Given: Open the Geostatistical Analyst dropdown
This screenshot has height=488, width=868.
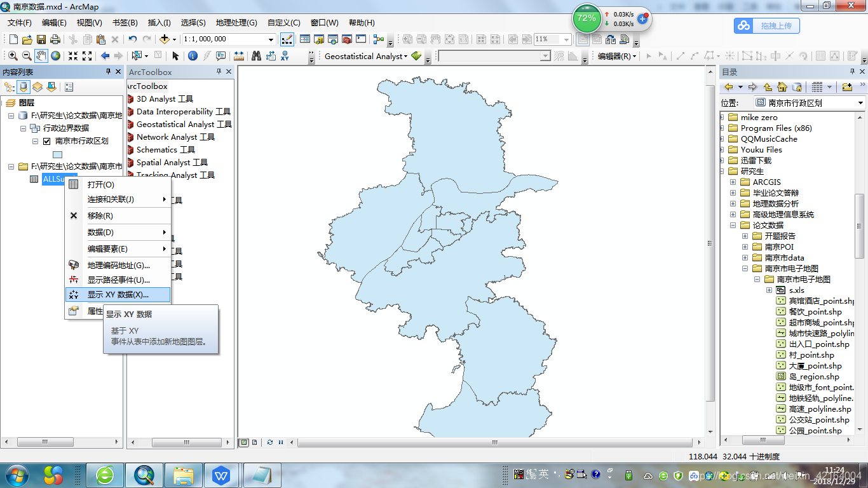Looking at the screenshot, I should pyautogui.click(x=366, y=56).
